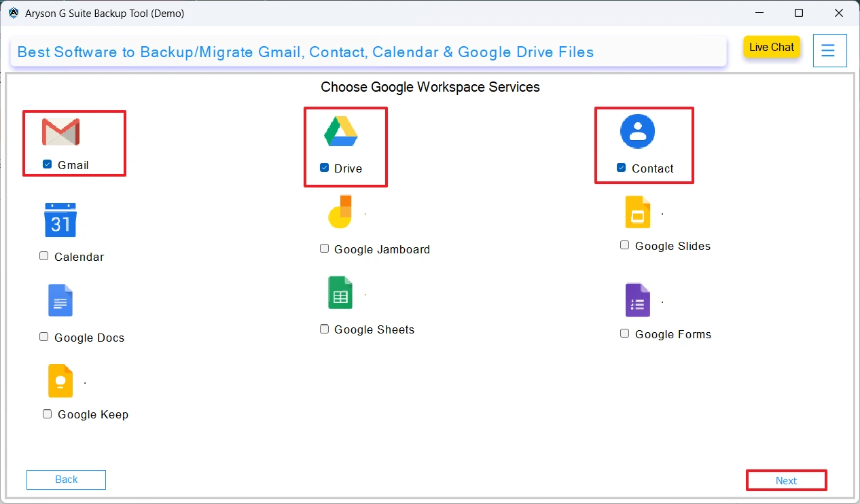Click the Gmail envelope icon
Image resolution: width=860 pixels, height=504 pixels.
click(x=60, y=132)
